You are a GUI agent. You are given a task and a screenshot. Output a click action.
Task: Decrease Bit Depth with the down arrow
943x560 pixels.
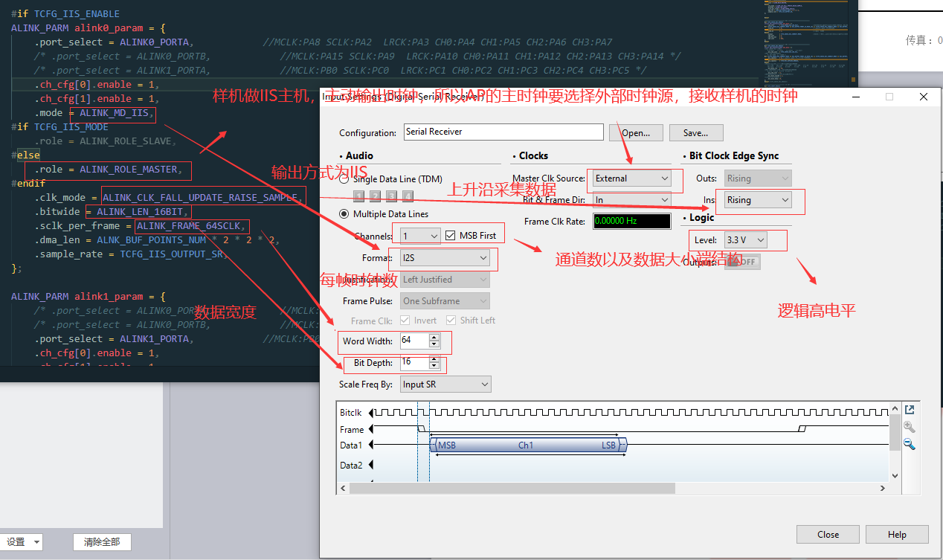click(434, 366)
